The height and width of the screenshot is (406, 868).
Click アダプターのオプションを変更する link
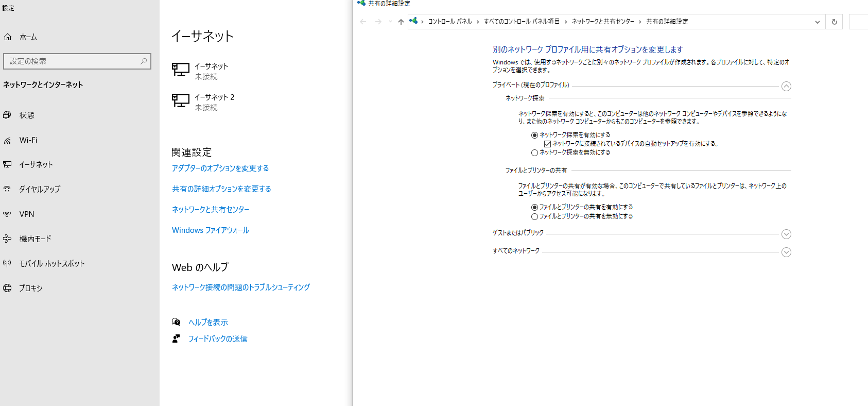(x=220, y=168)
